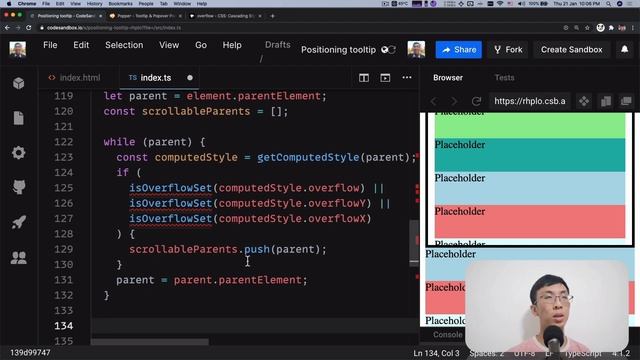
Task: Refresh the preview browser
Action: tap(476, 101)
